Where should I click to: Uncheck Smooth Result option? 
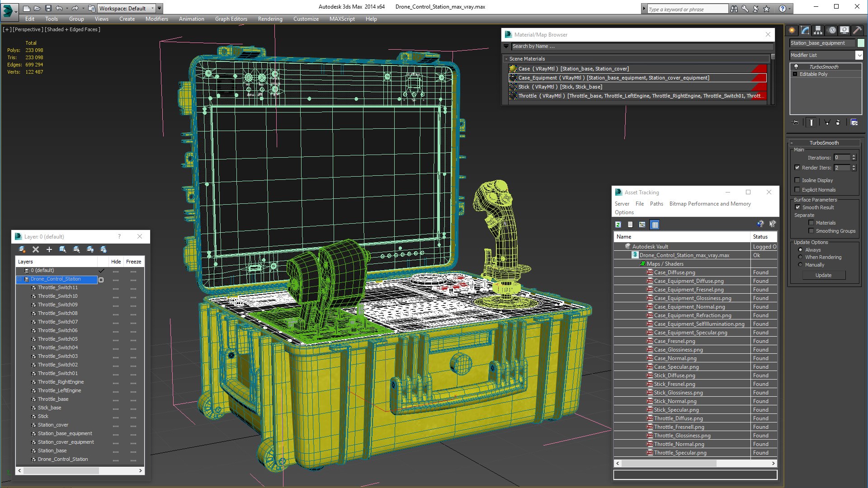(797, 207)
